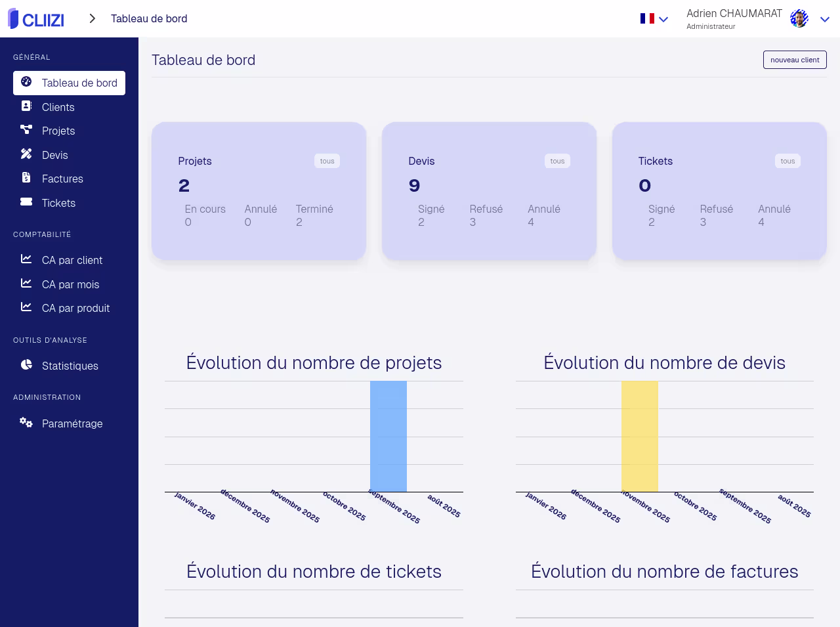This screenshot has width=840, height=627.
Task: Click the breadcrumb chevron arrow
Action: (x=93, y=19)
